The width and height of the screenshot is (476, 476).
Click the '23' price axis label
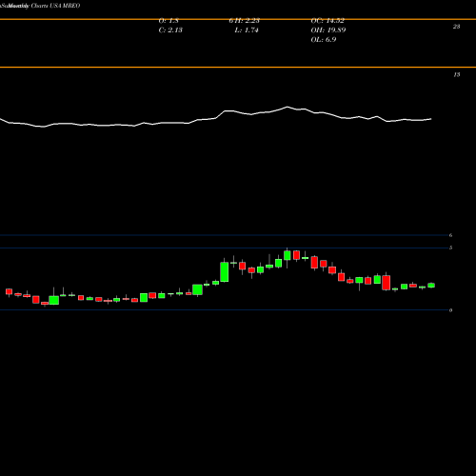(456, 27)
